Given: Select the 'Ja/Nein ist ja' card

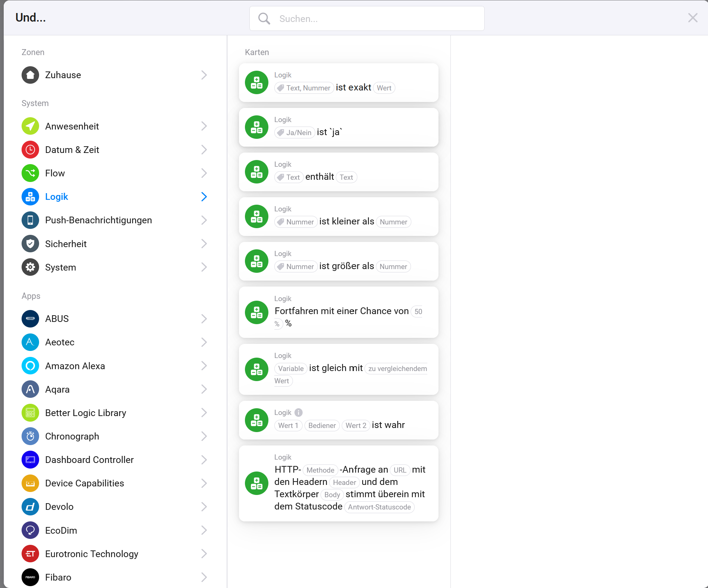Looking at the screenshot, I should pyautogui.click(x=339, y=127).
